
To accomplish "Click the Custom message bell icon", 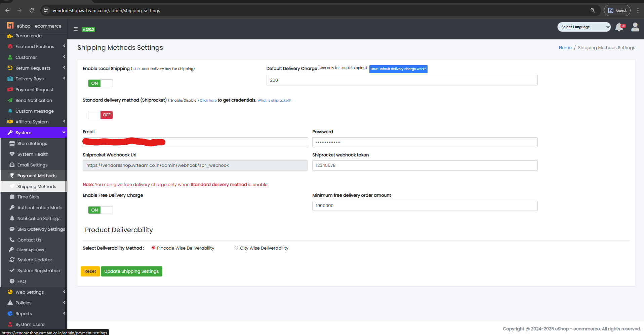I will point(10,111).
